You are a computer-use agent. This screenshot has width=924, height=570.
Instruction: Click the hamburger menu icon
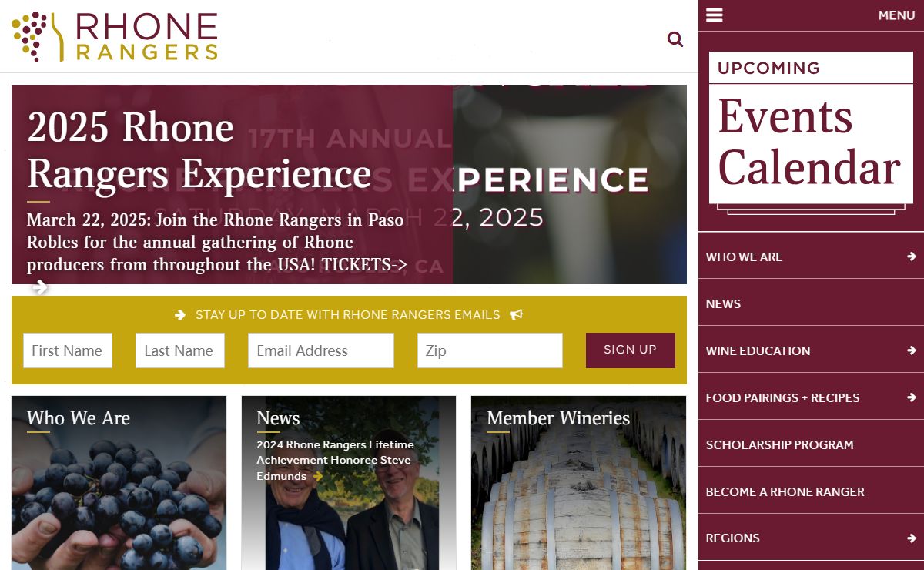(x=715, y=15)
